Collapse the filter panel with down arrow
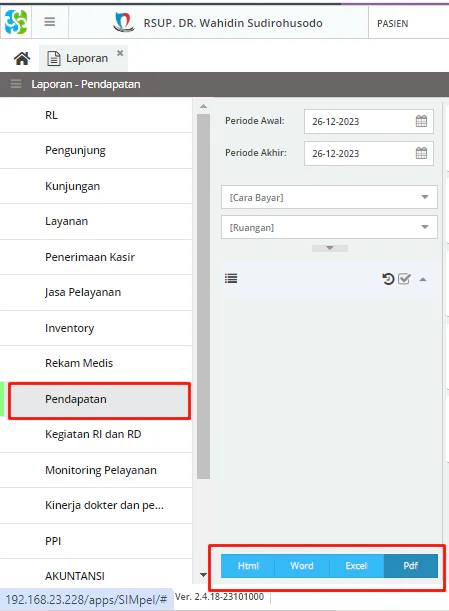The image size is (449, 611). pyautogui.click(x=330, y=248)
